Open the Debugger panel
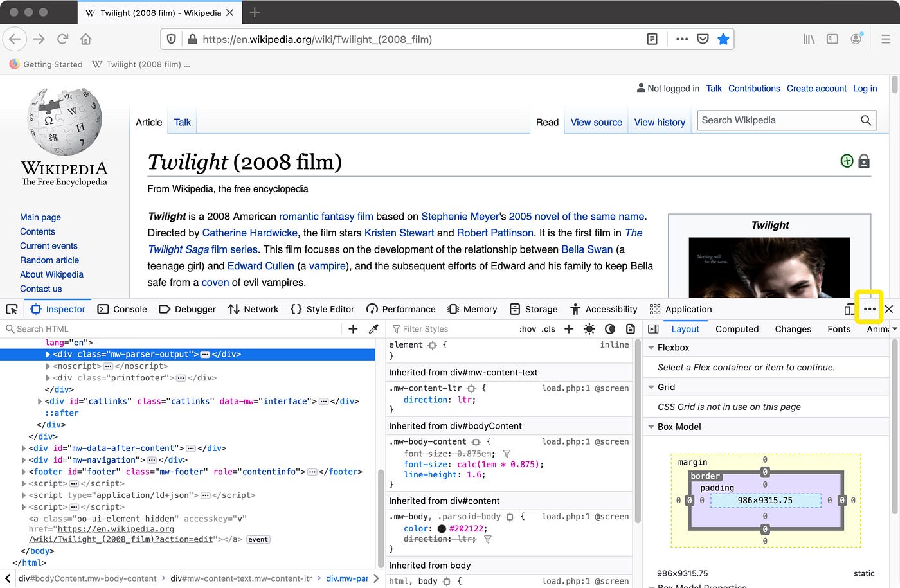This screenshot has height=588, width=900. click(x=187, y=309)
